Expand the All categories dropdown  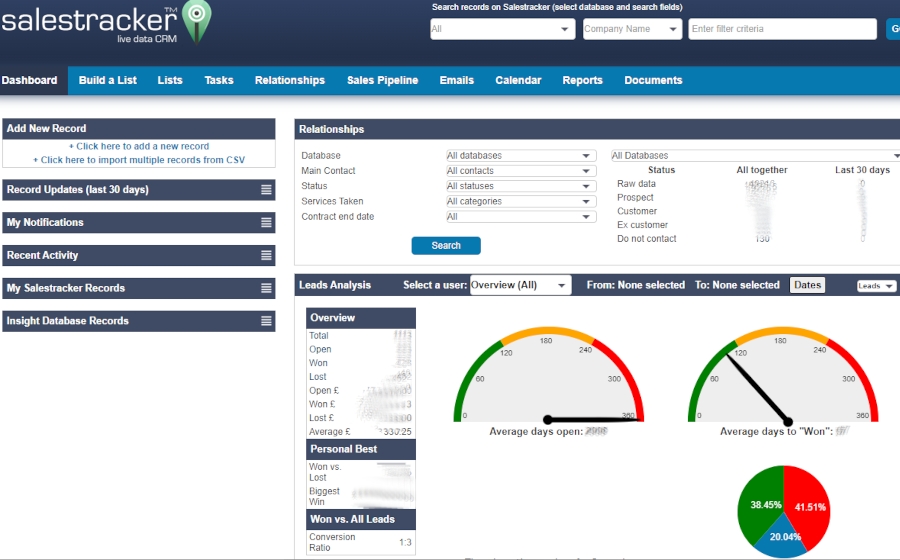[521, 201]
